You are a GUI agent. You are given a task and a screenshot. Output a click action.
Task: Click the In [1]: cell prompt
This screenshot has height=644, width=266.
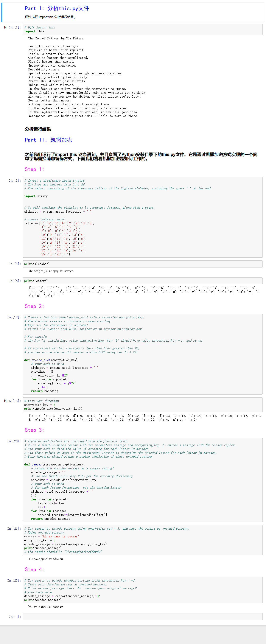(x=15, y=27)
